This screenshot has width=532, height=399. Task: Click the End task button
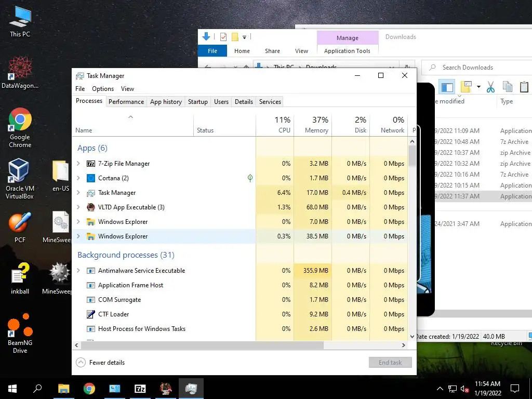click(x=390, y=362)
